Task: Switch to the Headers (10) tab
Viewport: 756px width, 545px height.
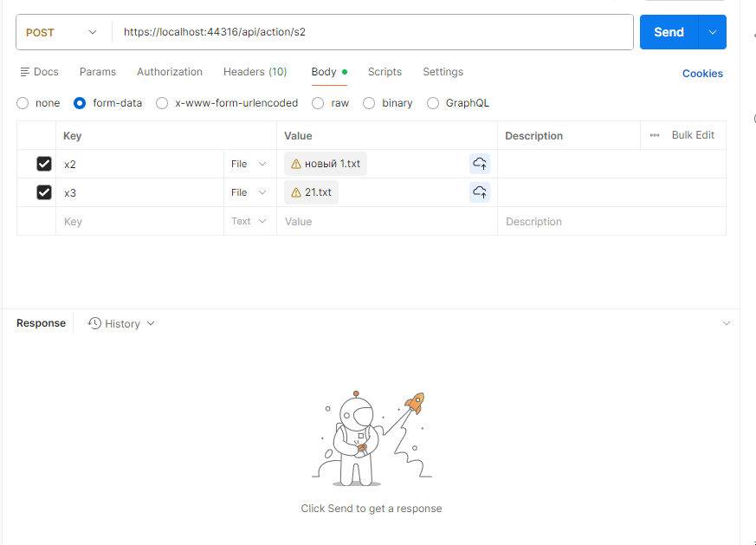Action: (255, 72)
